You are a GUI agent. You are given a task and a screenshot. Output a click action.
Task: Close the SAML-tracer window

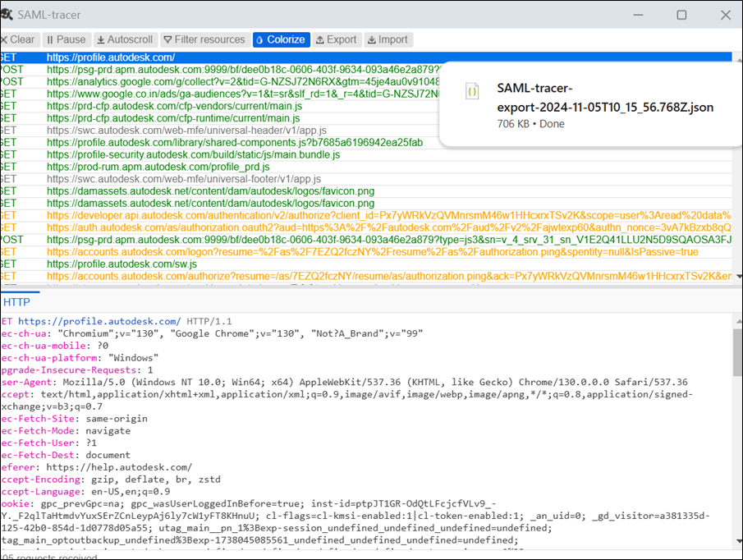pos(726,15)
